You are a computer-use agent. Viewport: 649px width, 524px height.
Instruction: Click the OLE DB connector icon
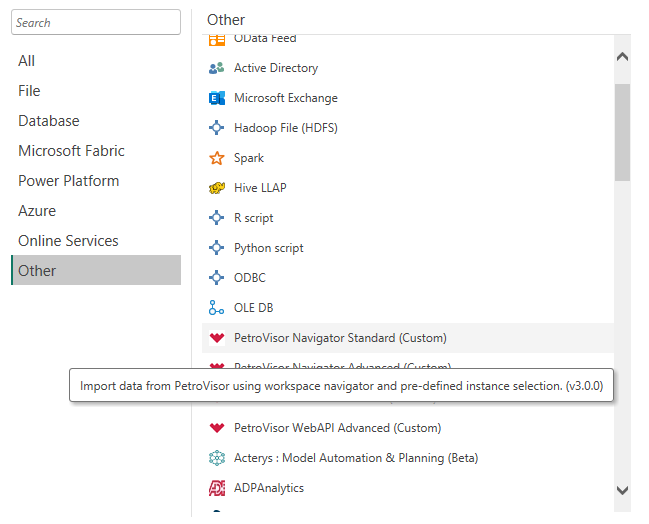(216, 308)
